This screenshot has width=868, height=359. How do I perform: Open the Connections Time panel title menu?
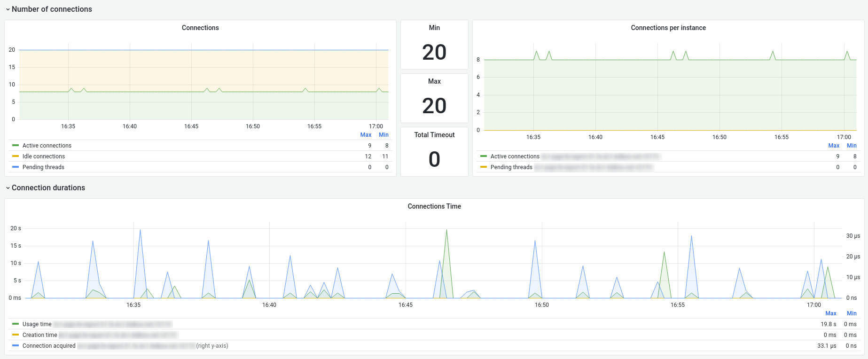434,206
